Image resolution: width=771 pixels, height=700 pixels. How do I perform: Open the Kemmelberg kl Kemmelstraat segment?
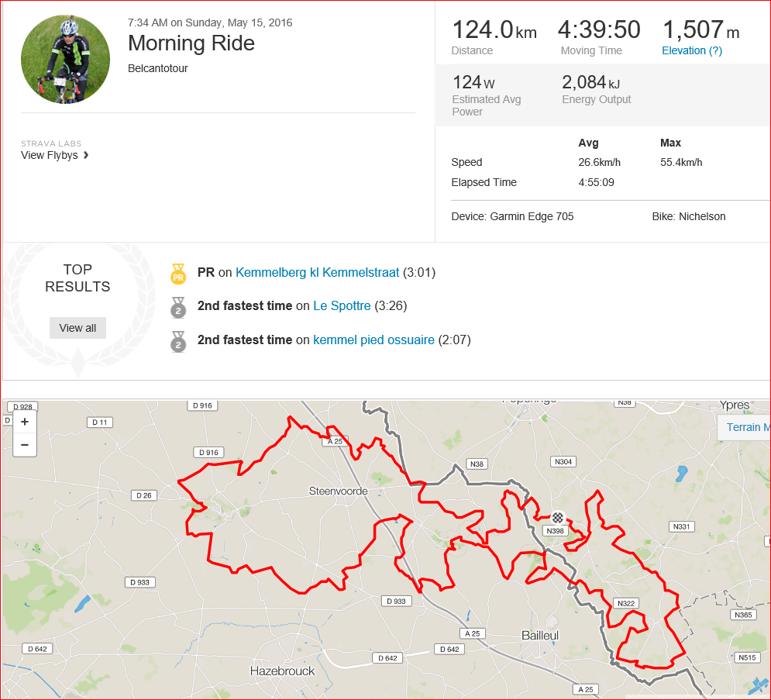[317, 273]
